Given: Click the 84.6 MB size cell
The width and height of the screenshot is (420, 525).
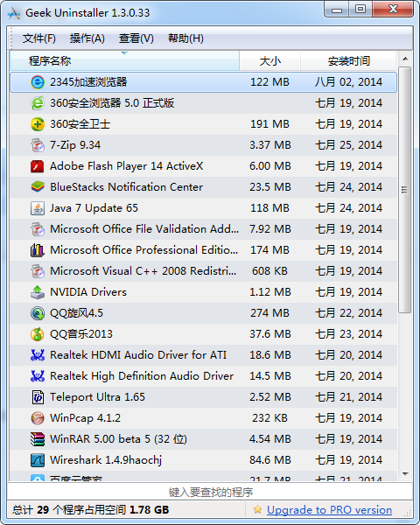Looking at the screenshot, I should (x=270, y=460).
